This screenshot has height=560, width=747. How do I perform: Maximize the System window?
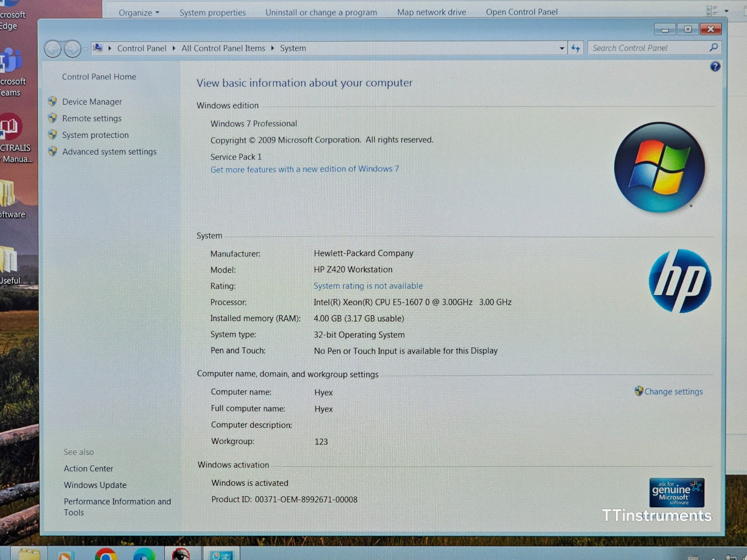[x=688, y=29]
